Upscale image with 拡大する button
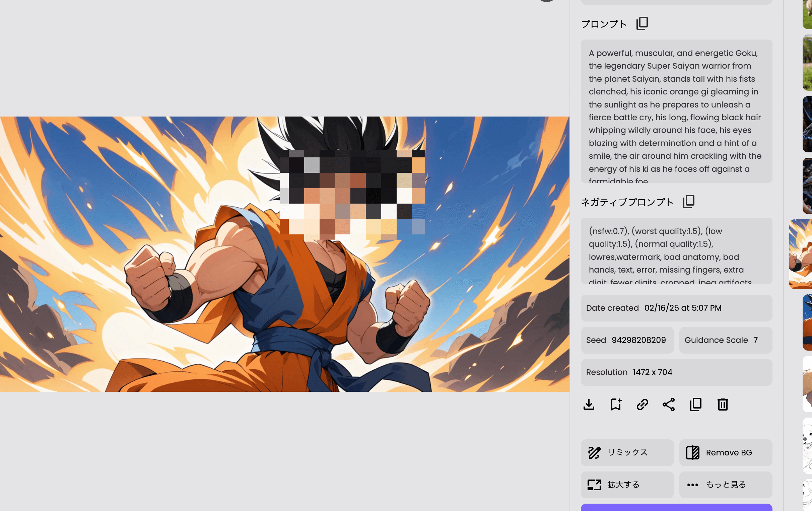The image size is (812, 511). (627, 485)
